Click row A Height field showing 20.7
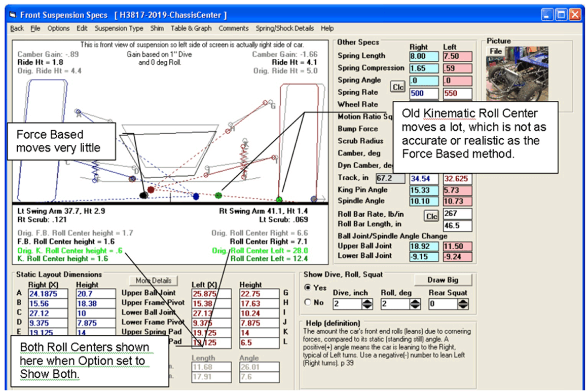Viewport: 588px width, 392px height. [x=96, y=294]
